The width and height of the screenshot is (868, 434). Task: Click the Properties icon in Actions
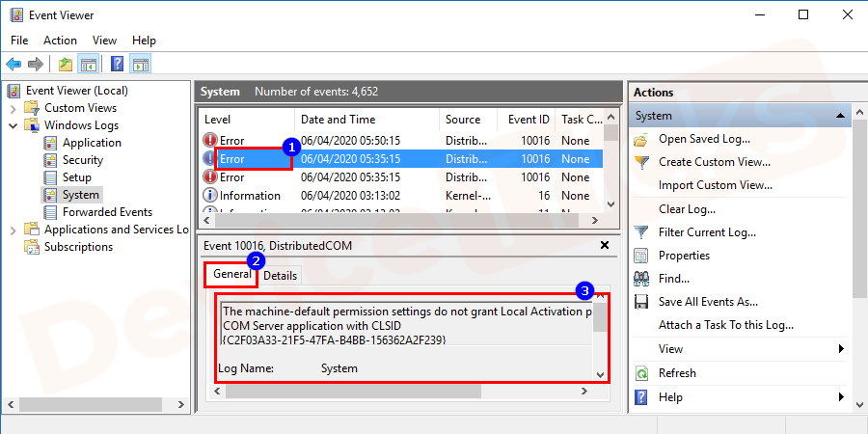[641, 256]
